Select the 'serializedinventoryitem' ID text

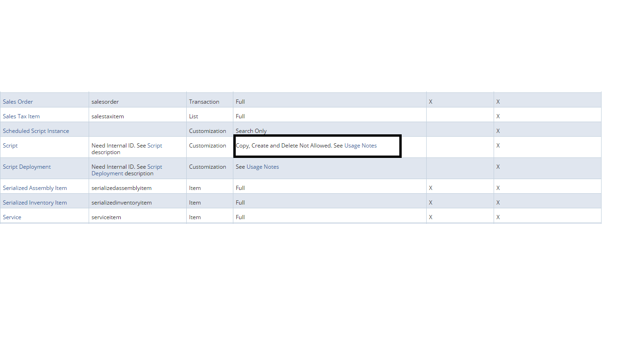(x=122, y=203)
